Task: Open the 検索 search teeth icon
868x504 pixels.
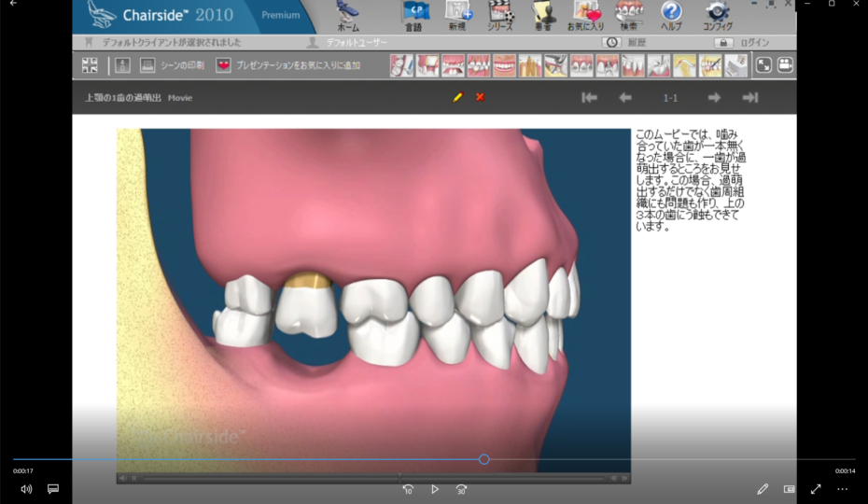Action: (x=629, y=16)
